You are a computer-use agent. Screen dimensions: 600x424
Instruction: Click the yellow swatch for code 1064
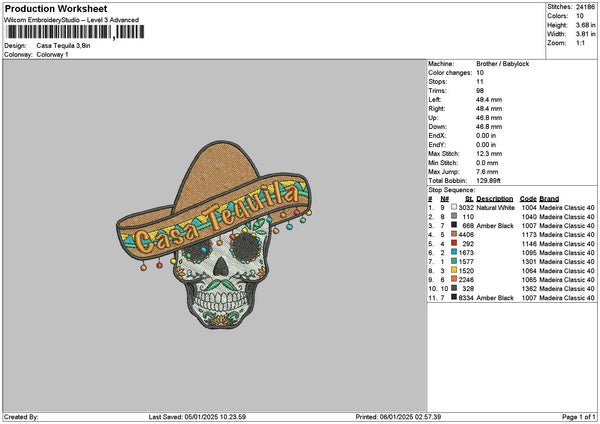[x=454, y=270]
